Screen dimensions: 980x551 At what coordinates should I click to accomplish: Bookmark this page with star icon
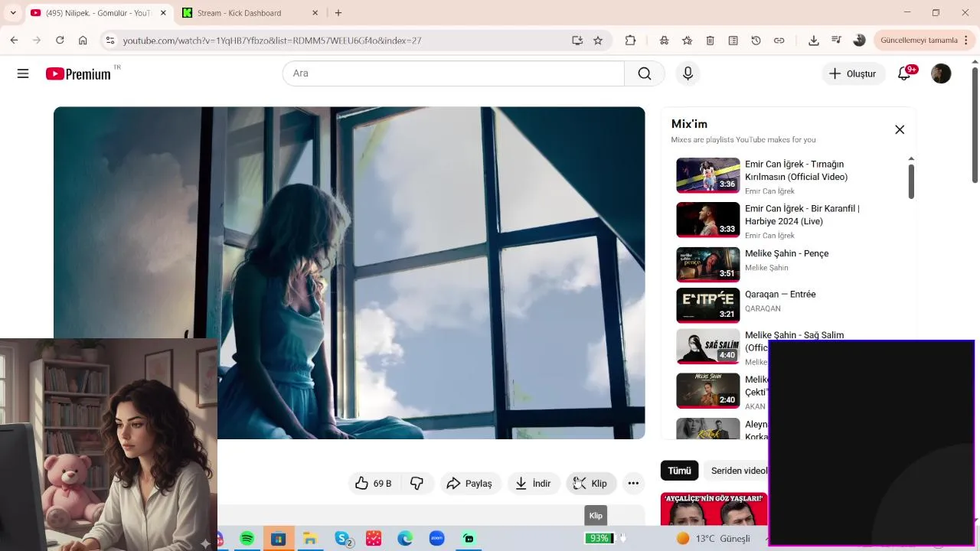click(598, 41)
